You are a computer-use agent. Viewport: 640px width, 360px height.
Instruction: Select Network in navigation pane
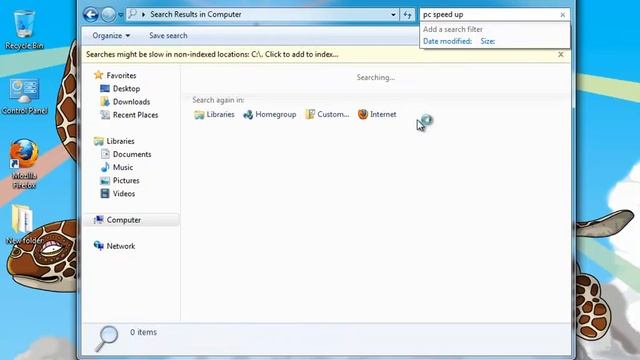pyautogui.click(x=121, y=246)
